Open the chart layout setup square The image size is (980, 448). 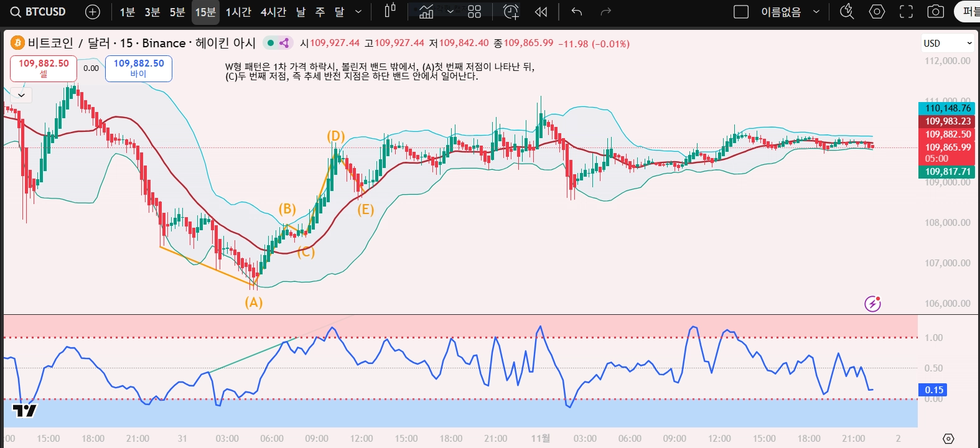pos(741,12)
